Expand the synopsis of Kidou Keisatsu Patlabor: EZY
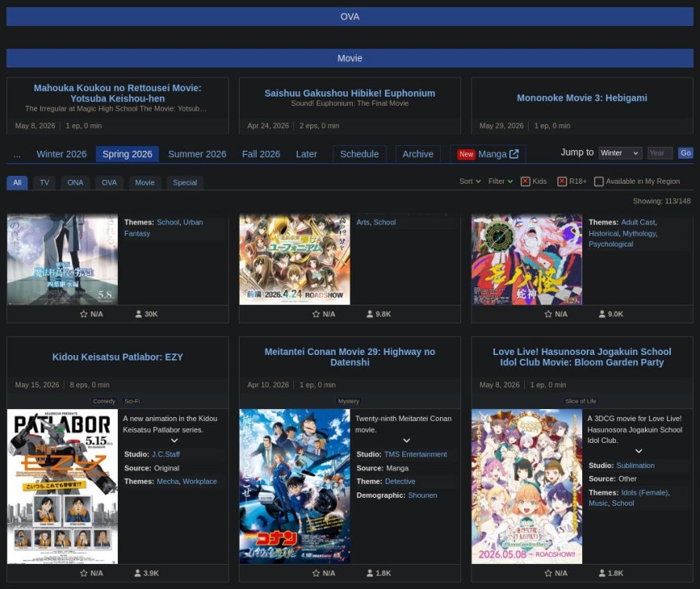Image resolution: width=700 pixels, height=589 pixels. click(x=174, y=441)
